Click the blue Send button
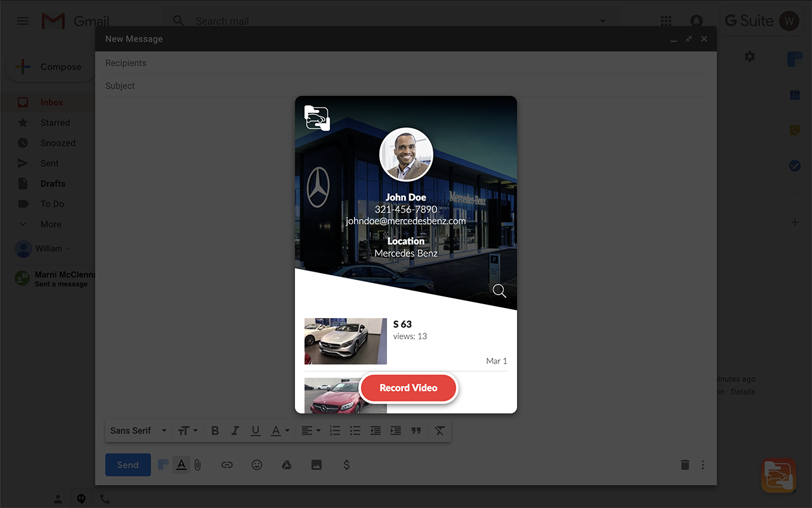The image size is (812, 508). [128, 465]
